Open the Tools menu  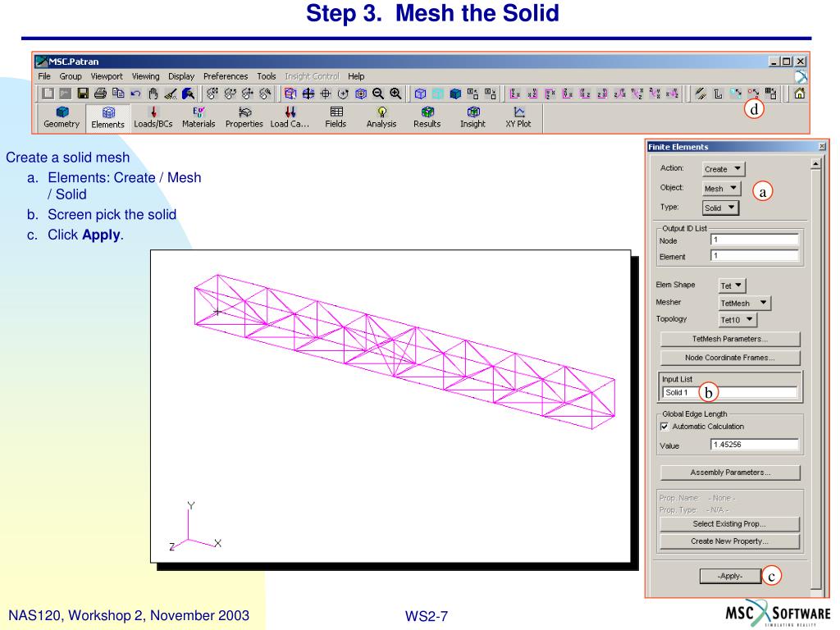(x=267, y=76)
